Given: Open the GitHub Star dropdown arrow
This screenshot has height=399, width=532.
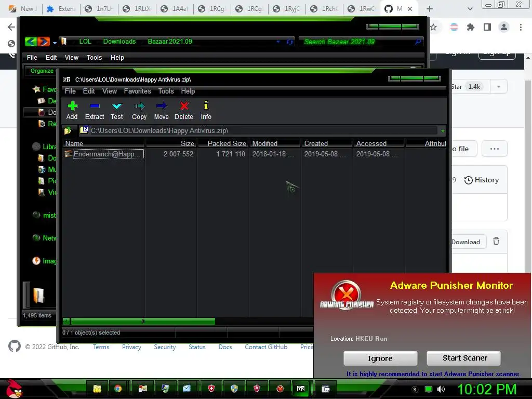Looking at the screenshot, I should click(498, 87).
